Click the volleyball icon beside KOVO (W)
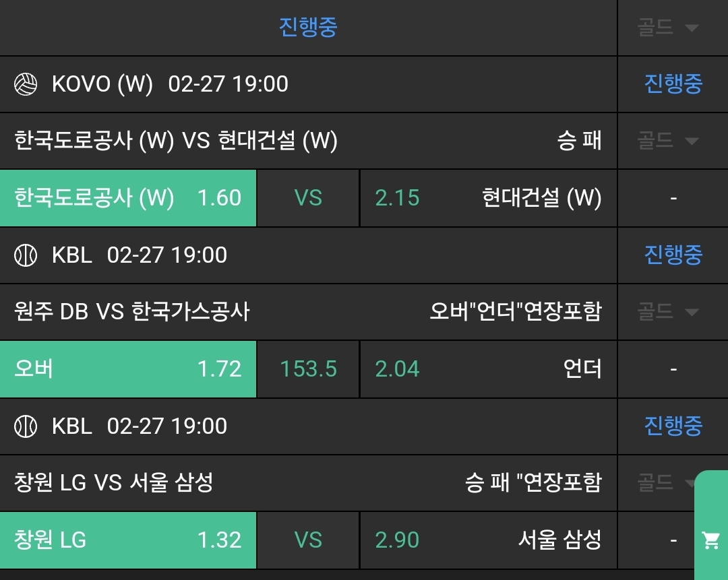Viewport: 728px width, 580px height. (x=26, y=84)
